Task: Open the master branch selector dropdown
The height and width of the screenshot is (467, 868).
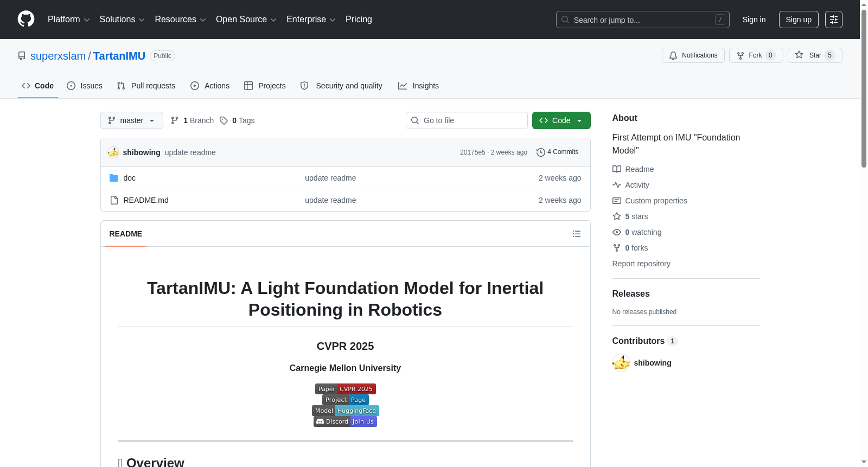Action: pyautogui.click(x=132, y=120)
